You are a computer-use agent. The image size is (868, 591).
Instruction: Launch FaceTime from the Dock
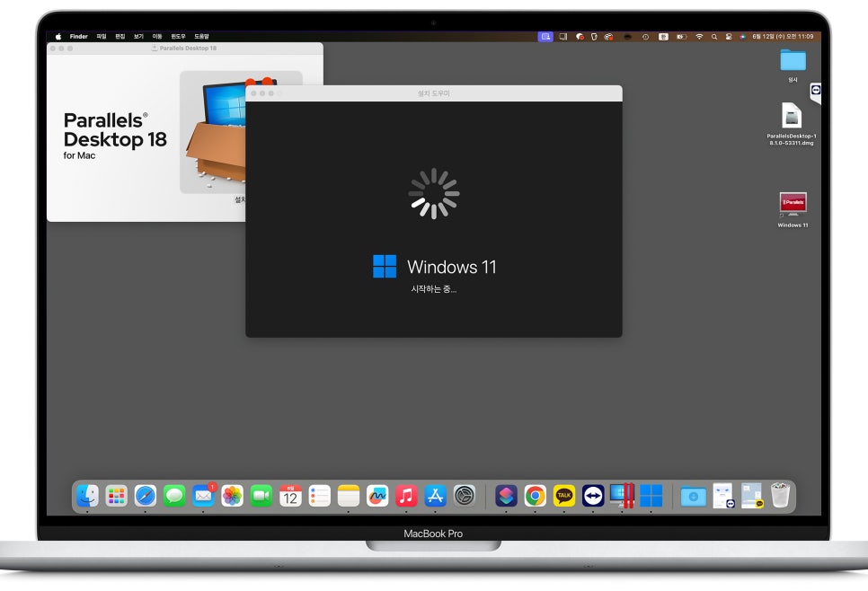point(261,496)
